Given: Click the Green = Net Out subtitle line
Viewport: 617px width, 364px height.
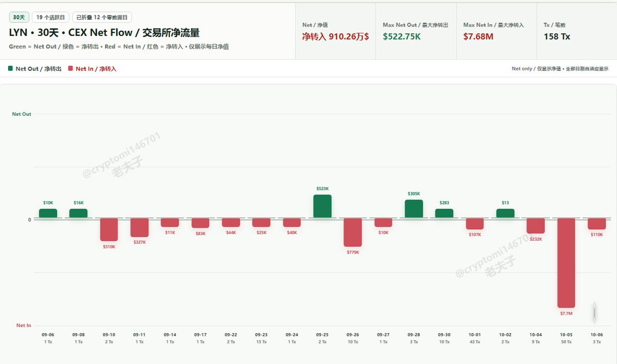Looking at the screenshot, I should coord(119,47).
